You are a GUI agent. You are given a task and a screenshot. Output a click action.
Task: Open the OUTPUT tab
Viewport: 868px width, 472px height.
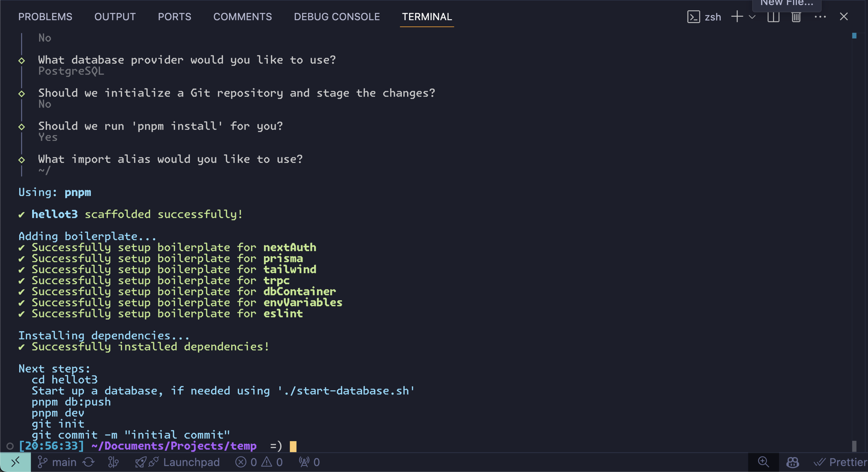click(x=115, y=16)
